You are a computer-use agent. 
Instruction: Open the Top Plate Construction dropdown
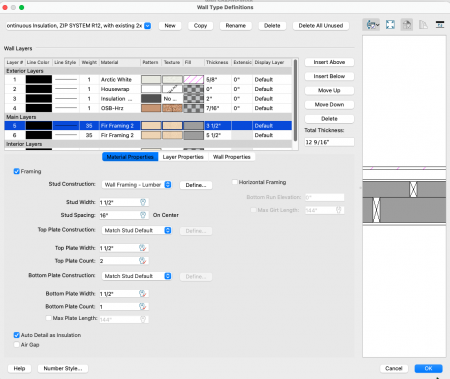136,230
